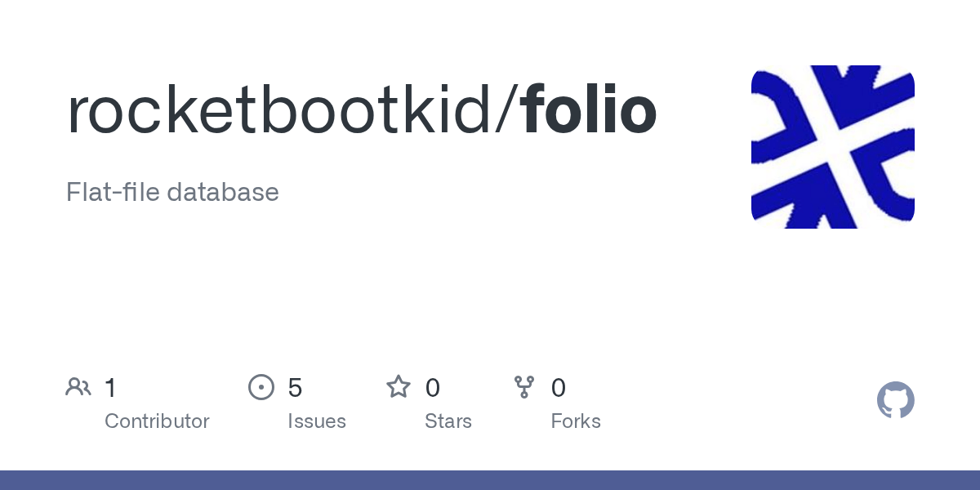
Task: Click the zero count above Stars
Action: point(433,388)
